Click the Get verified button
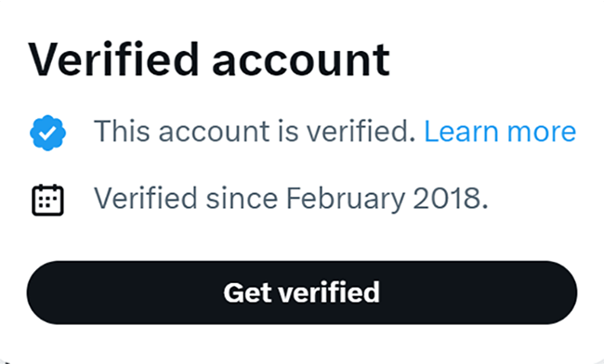This screenshot has height=364, width=604. click(302, 292)
